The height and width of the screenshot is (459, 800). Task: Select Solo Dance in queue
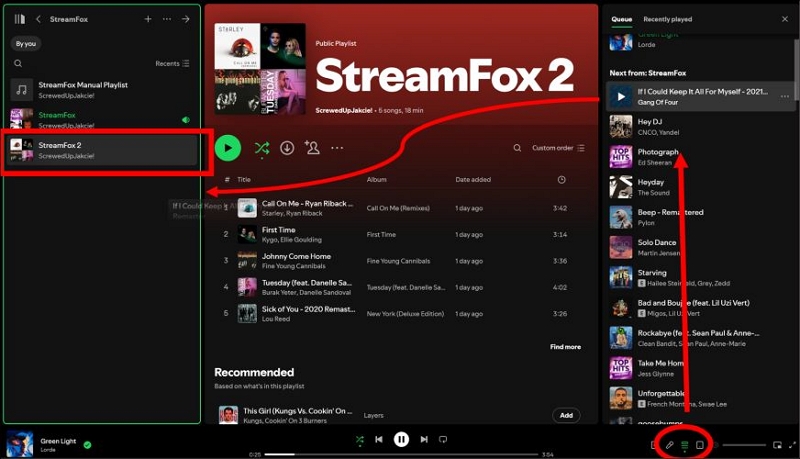pos(700,247)
